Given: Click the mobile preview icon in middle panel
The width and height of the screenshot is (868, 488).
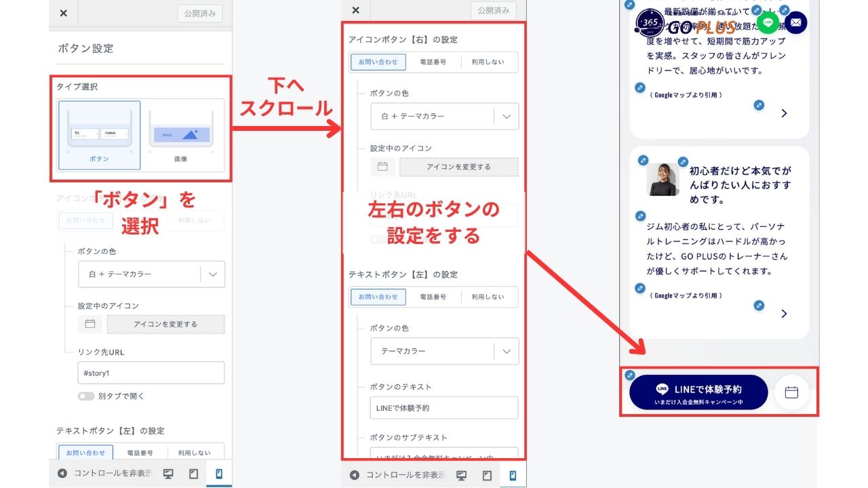Looking at the screenshot, I should [512, 475].
